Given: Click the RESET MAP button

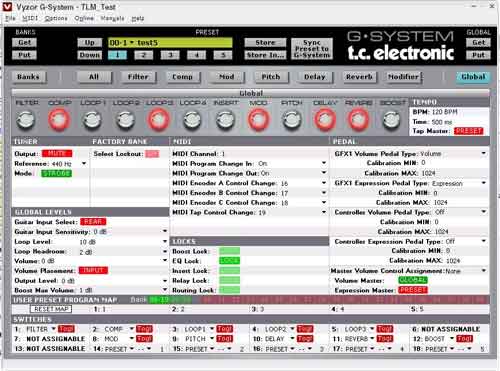Looking at the screenshot, I should (51, 309).
